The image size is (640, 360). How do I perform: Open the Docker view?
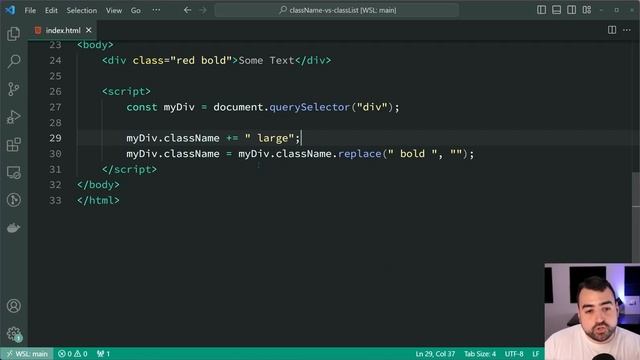[13, 228]
